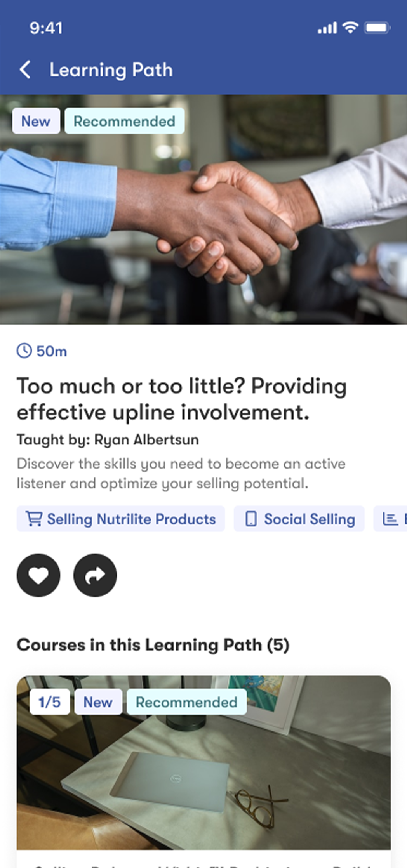This screenshot has height=868, width=407.
Task: Open the handshake hero image
Action: (x=203, y=217)
